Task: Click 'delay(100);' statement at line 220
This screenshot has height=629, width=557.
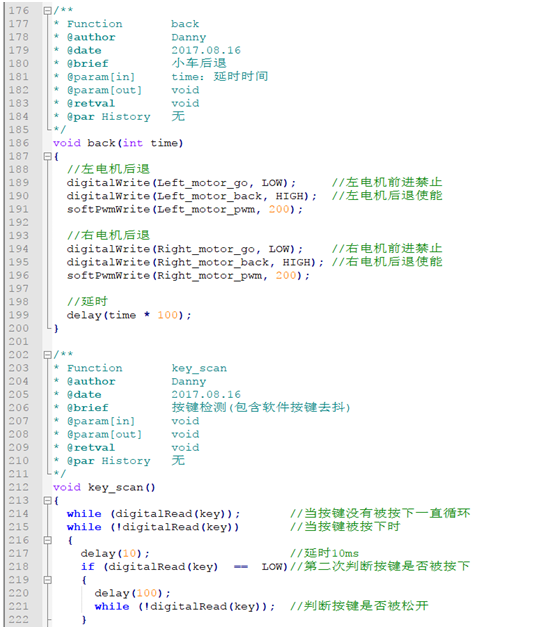Action: [x=133, y=593]
